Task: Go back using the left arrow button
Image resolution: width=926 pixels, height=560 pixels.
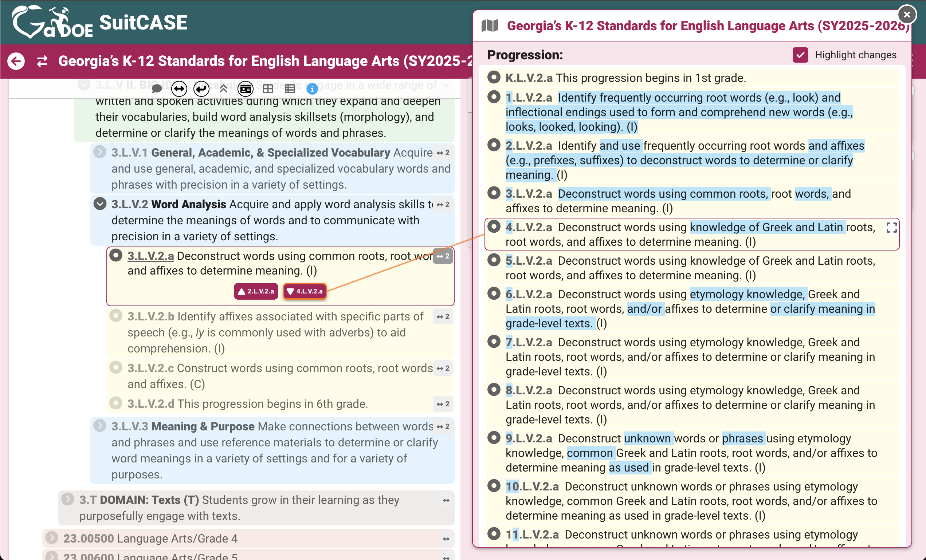Action: tap(16, 61)
